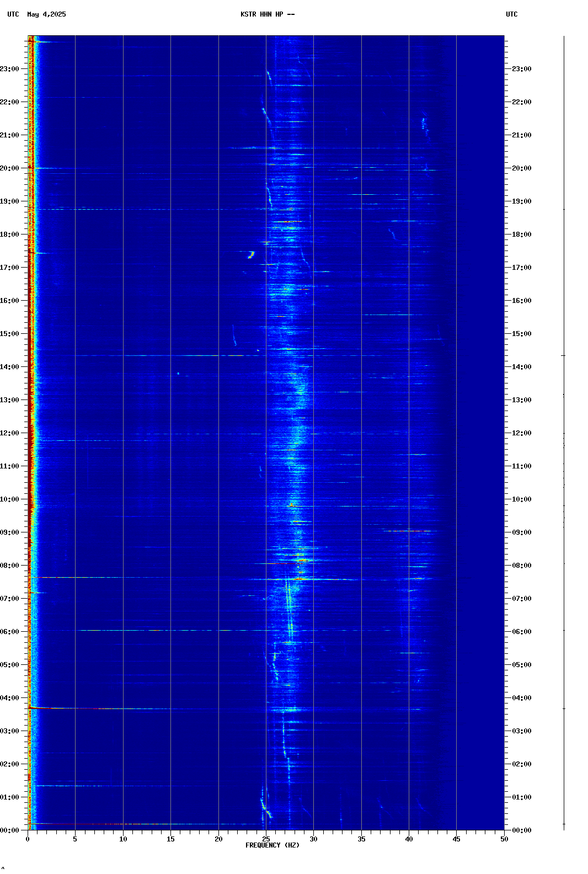
Task: Click the 'FREQUENCY (HZ)' axis label
Action: (272, 845)
